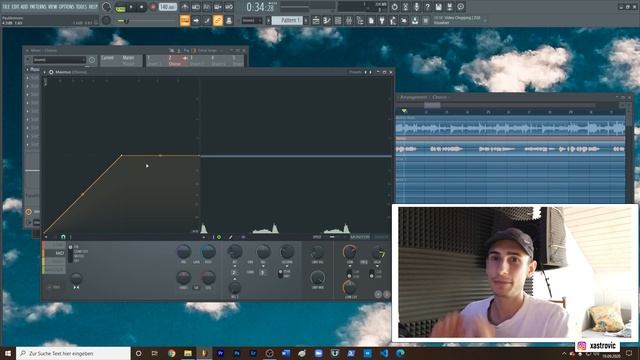
Task: Toggle the Peak/RMS switch in Maximus
Action: tap(280, 273)
